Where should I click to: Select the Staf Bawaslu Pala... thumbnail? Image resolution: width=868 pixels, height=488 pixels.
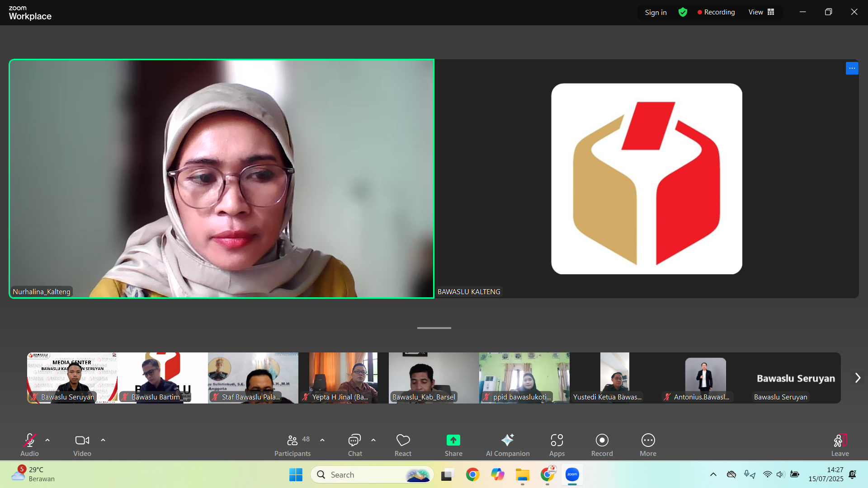point(253,378)
